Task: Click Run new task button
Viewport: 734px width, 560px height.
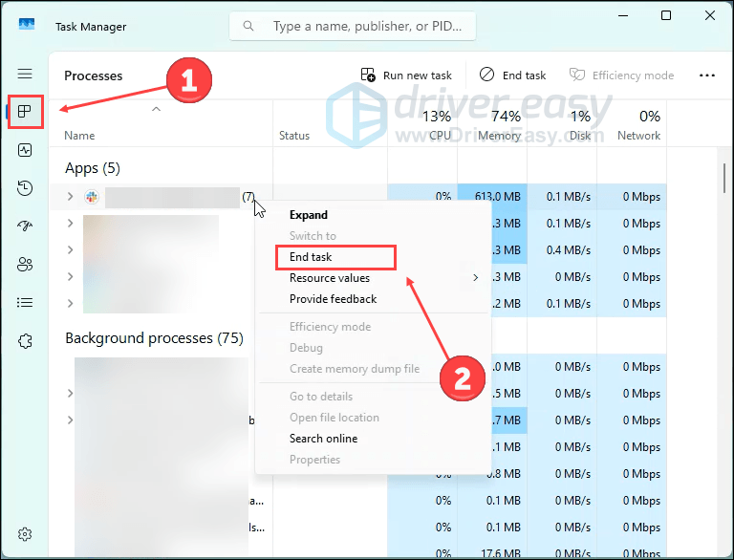Action: point(405,75)
